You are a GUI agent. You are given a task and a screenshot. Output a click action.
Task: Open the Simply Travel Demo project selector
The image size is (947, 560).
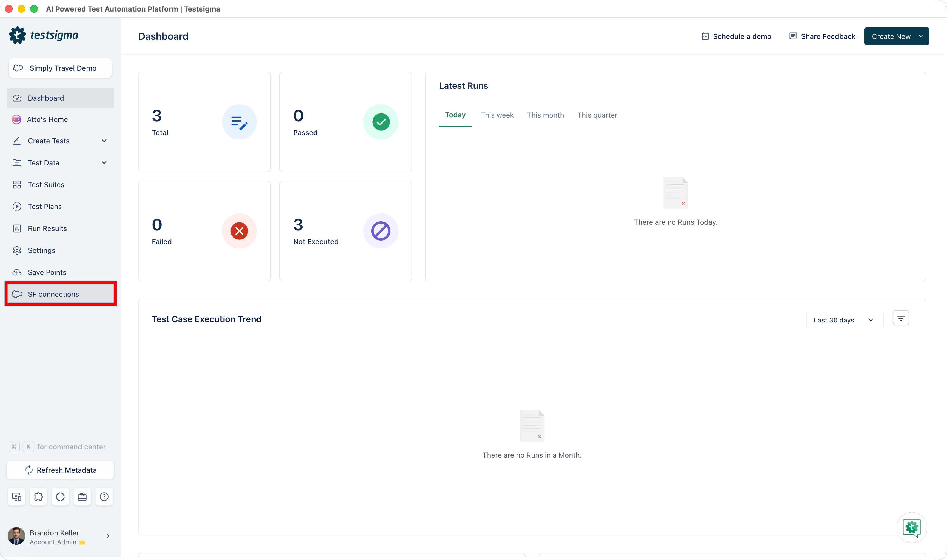(60, 68)
